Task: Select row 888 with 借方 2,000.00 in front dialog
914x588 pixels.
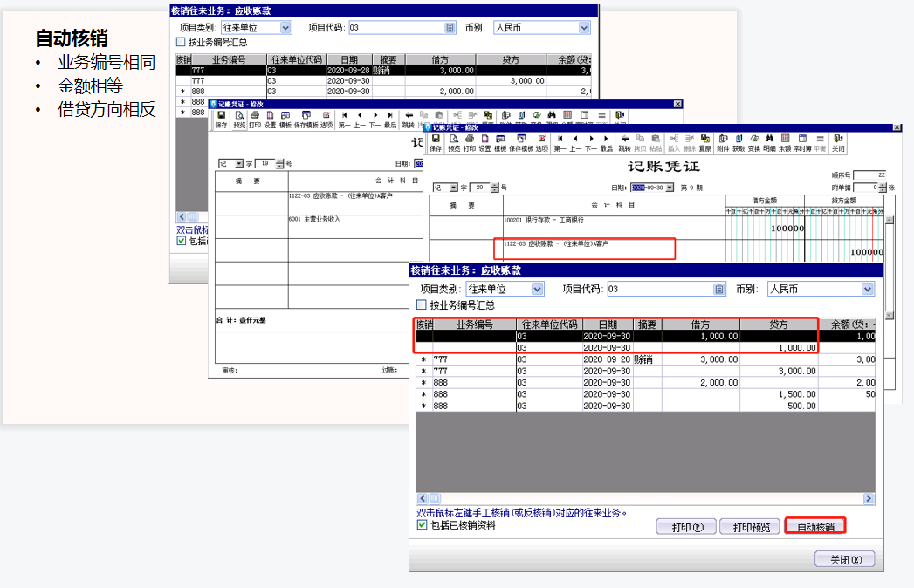Action: (645, 383)
